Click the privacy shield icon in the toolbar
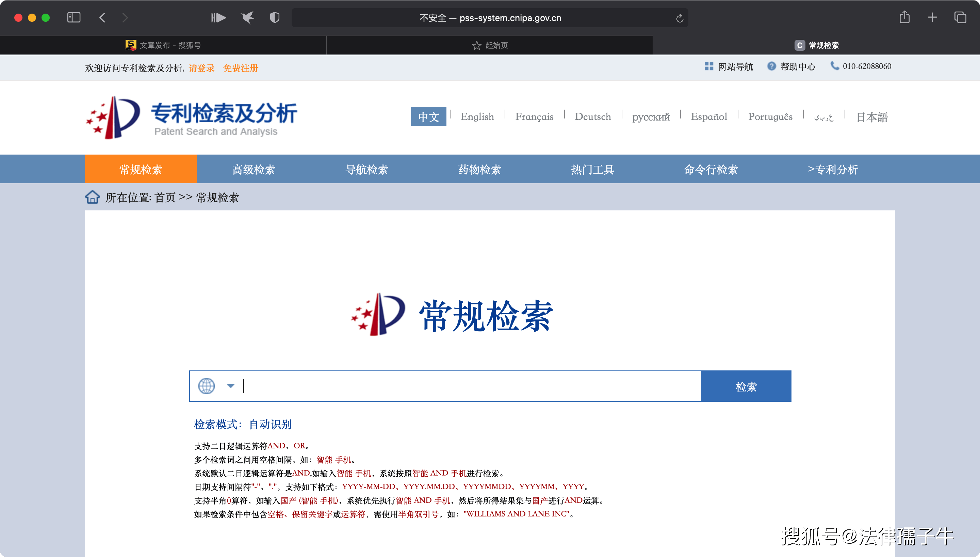Viewport: 980px width, 557px height. click(x=274, y=17)
